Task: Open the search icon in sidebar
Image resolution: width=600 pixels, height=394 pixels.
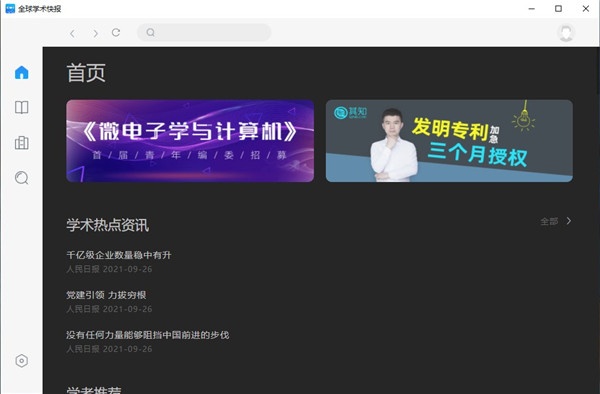Action: click(x=21, y=178)
